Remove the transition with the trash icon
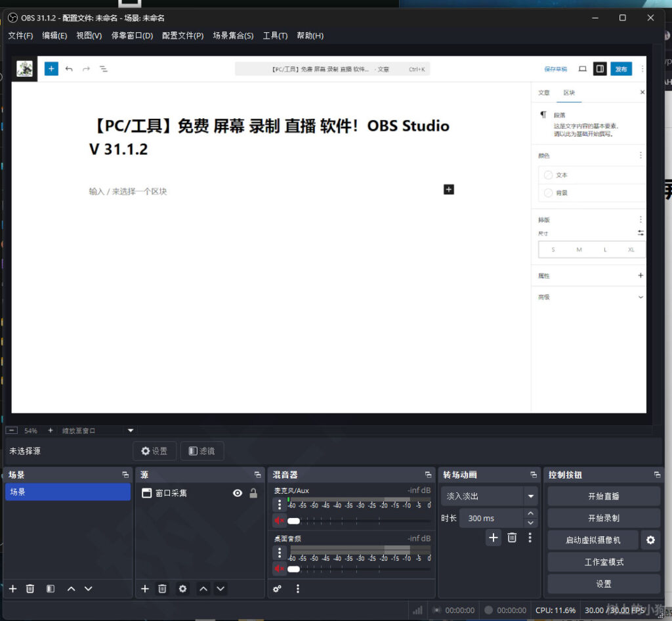 [x=512, y=538]
